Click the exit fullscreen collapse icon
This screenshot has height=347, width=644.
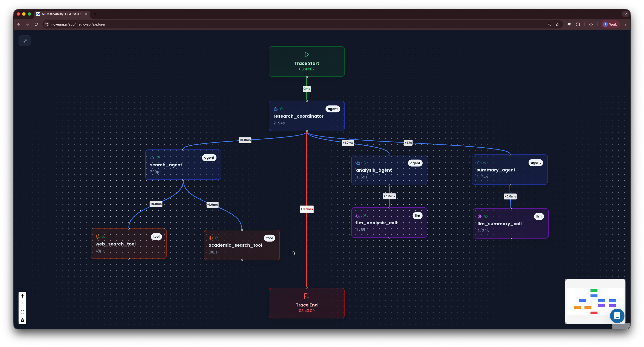point(25,41)
